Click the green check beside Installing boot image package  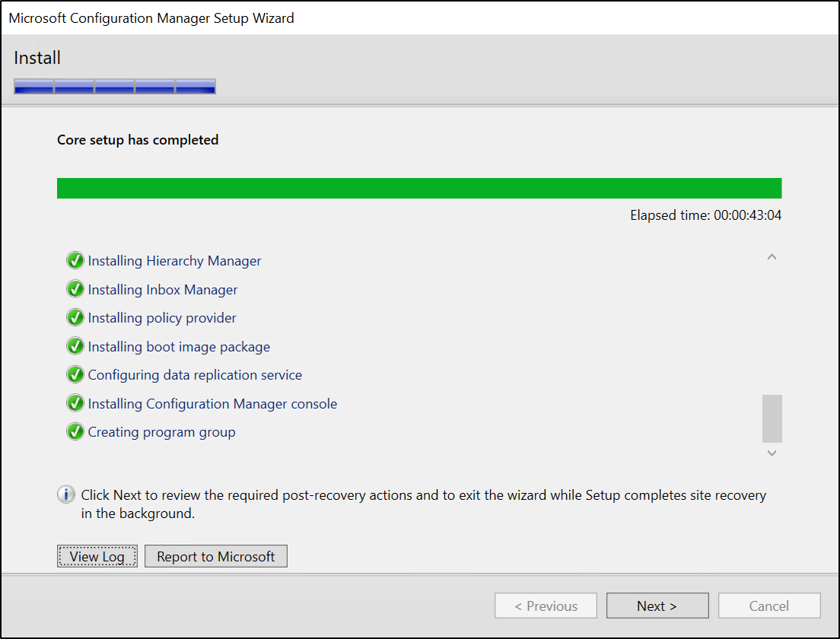pyautogui.click(x=75, y=346)
